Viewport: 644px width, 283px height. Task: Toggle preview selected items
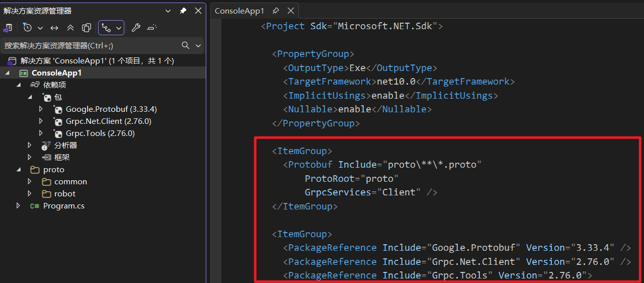[x=152, y=28]
